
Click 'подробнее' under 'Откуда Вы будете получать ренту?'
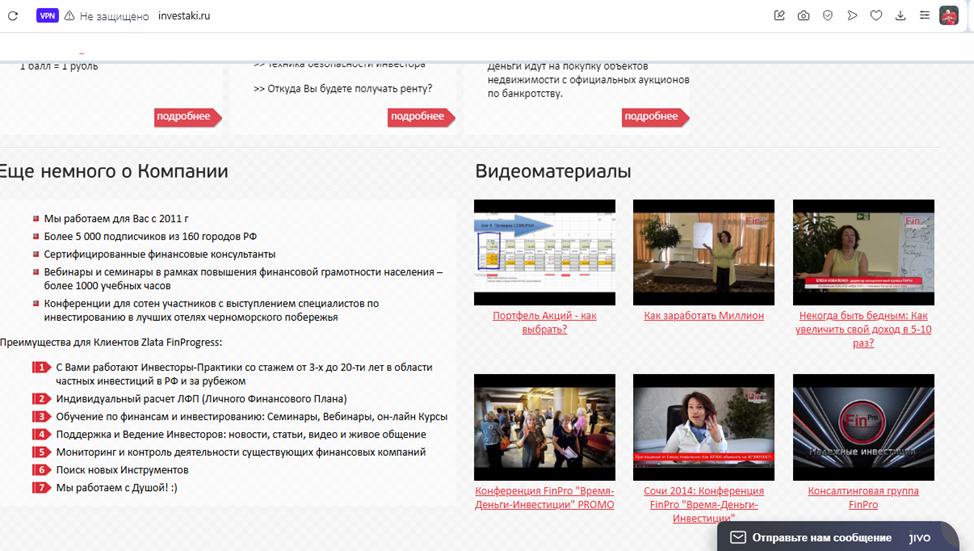[421, 117]
